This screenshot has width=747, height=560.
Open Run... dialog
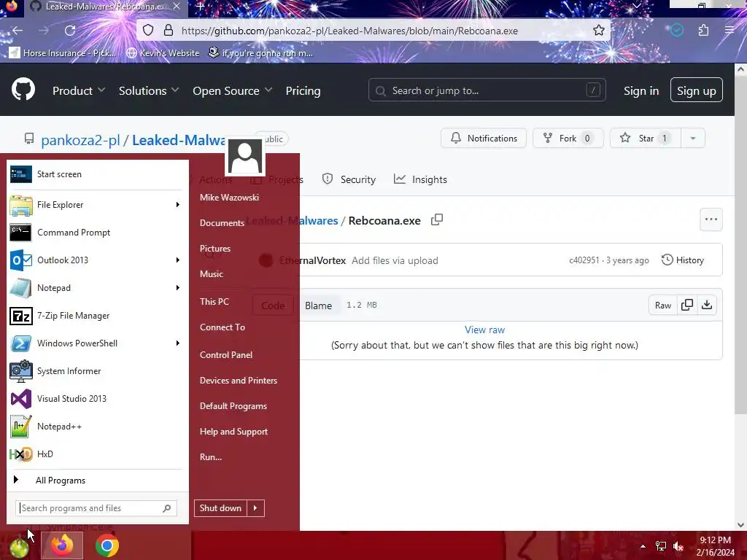pyautogui.click(x=211, y=457)
